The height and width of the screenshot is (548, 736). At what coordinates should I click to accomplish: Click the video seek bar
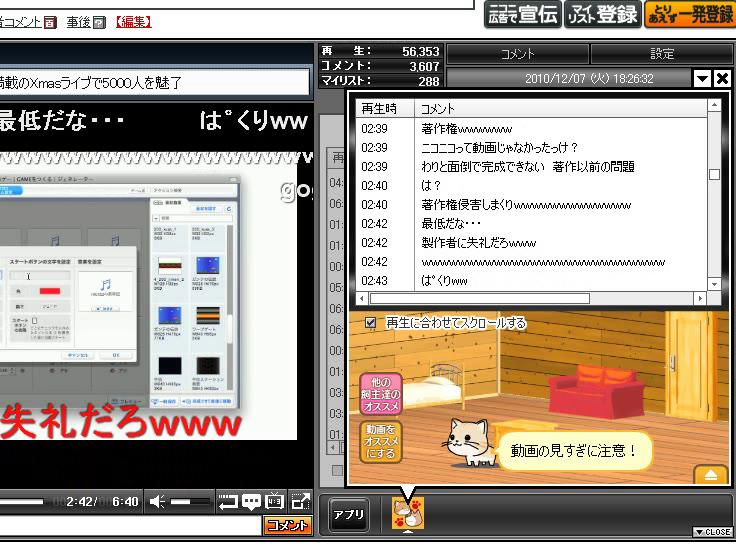click(22, 502)
